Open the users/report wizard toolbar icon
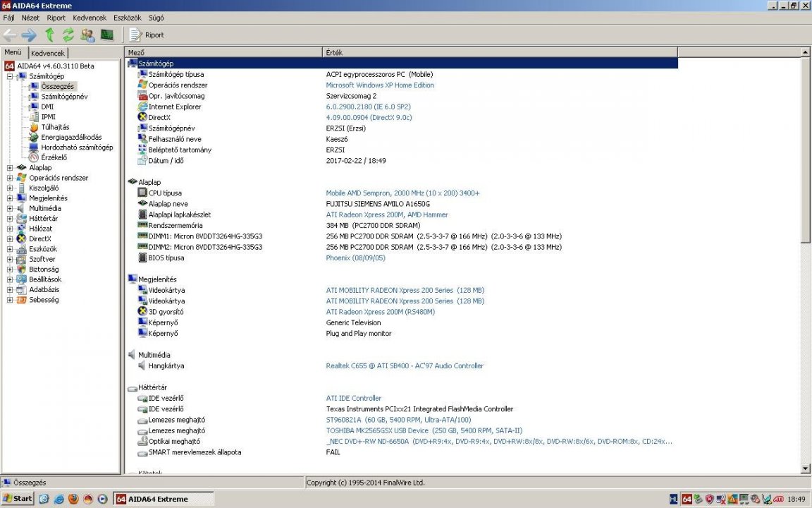Image resolution: width=812 pixels, height=508 pixels. (x=87, y=35)
